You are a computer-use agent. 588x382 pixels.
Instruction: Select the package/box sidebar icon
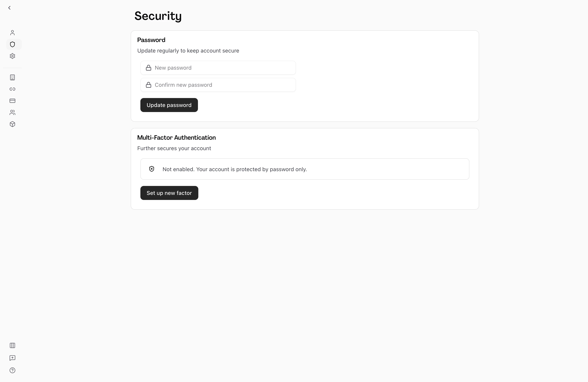pos(12,124)
